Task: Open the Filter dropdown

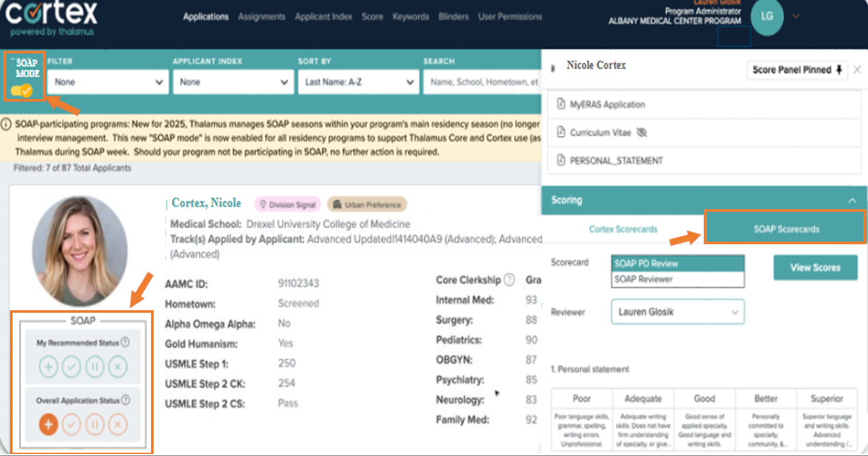Action: (x=108, y=82)
